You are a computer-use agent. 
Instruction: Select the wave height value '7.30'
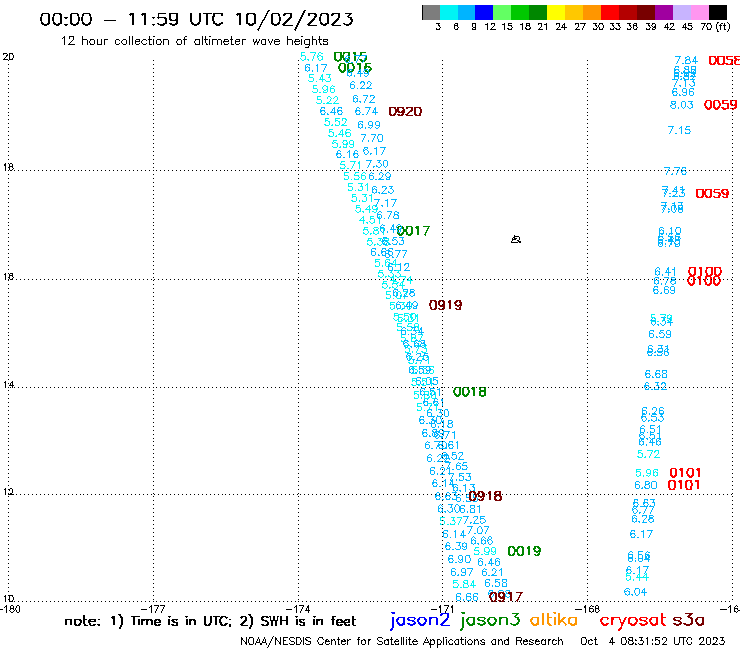click(377, 164)
